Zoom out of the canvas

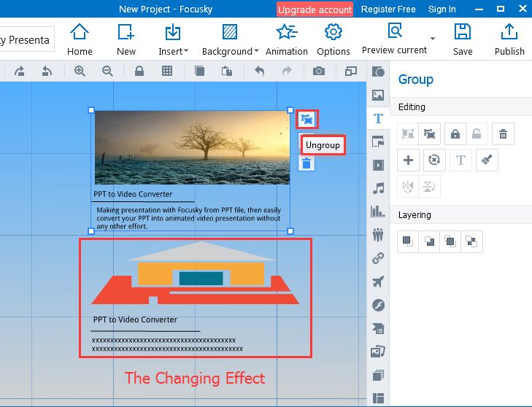pyautogui.click(x=107, y=71)
